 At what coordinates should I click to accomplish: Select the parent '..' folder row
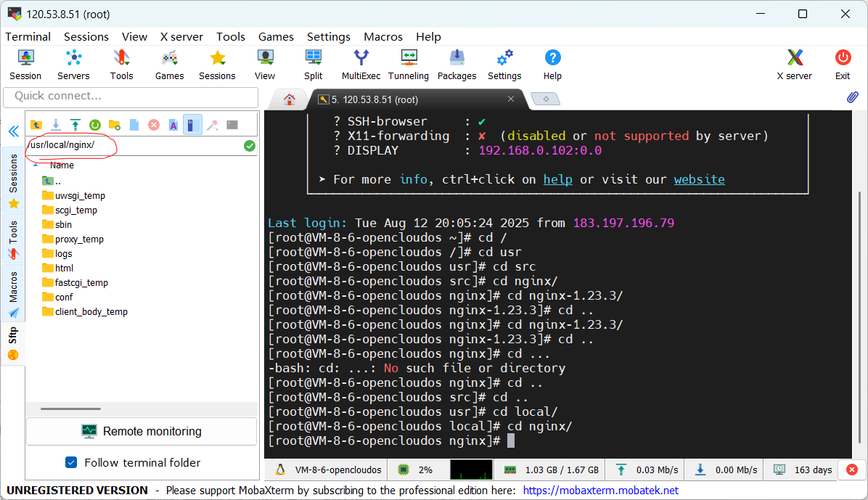click(52, 181)
